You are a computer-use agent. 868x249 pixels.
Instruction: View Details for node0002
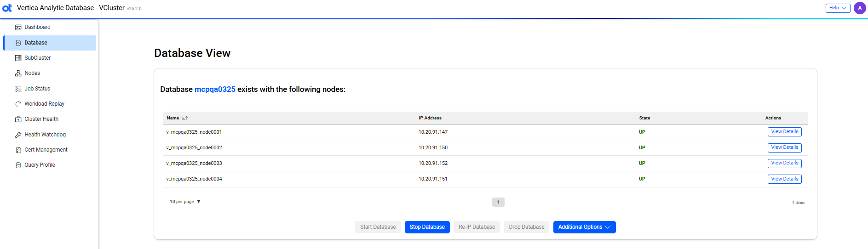click(x=784, y=147)
